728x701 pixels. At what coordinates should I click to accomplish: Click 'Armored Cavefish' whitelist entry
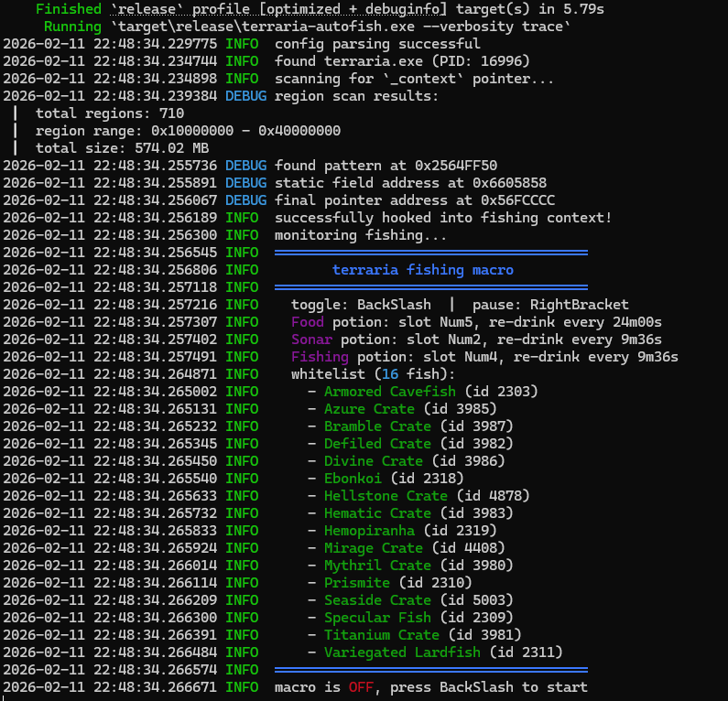coord(390,392)
